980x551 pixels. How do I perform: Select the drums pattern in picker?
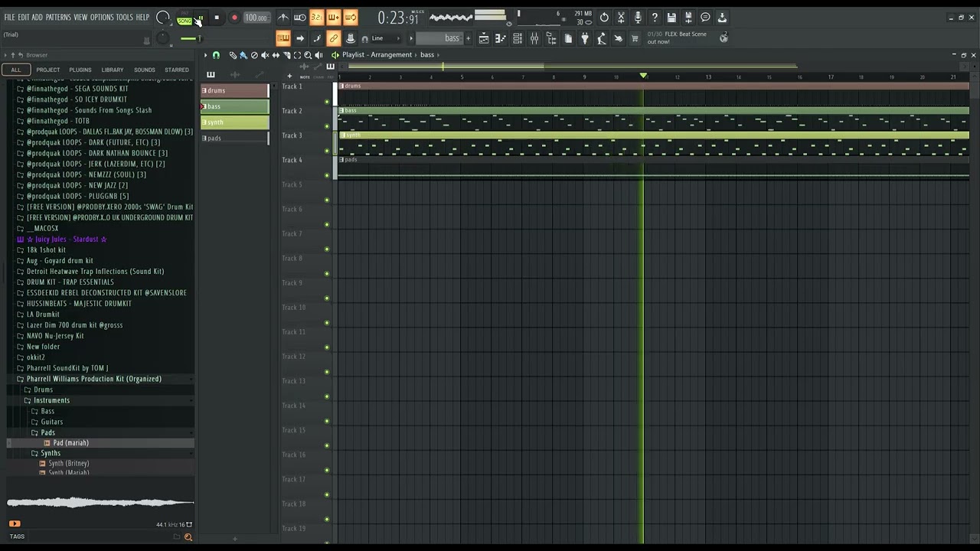(x=234, y=90)
